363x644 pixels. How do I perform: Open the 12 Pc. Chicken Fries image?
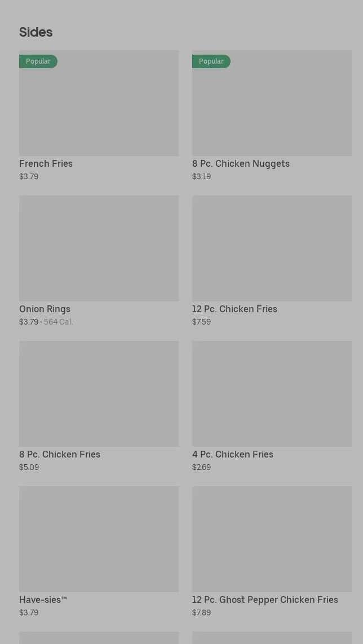(x=272, y=248)
